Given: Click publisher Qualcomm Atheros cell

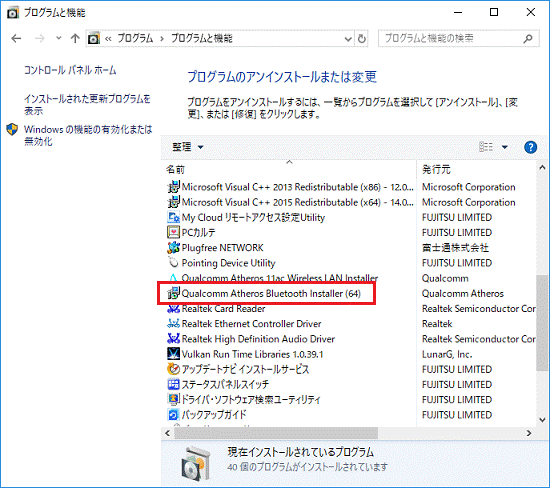Looking at the screenshot, I should point(463,293).
